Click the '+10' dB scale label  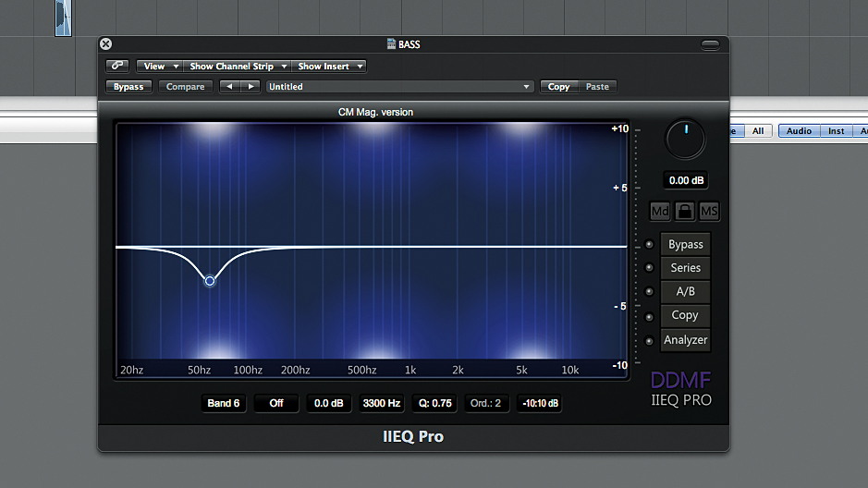[619, 128]
